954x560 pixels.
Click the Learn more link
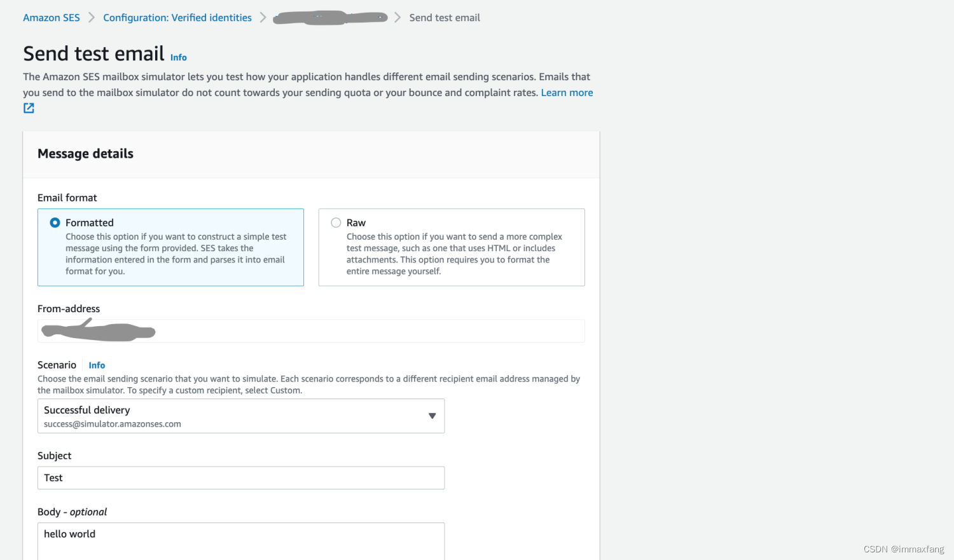567,93
